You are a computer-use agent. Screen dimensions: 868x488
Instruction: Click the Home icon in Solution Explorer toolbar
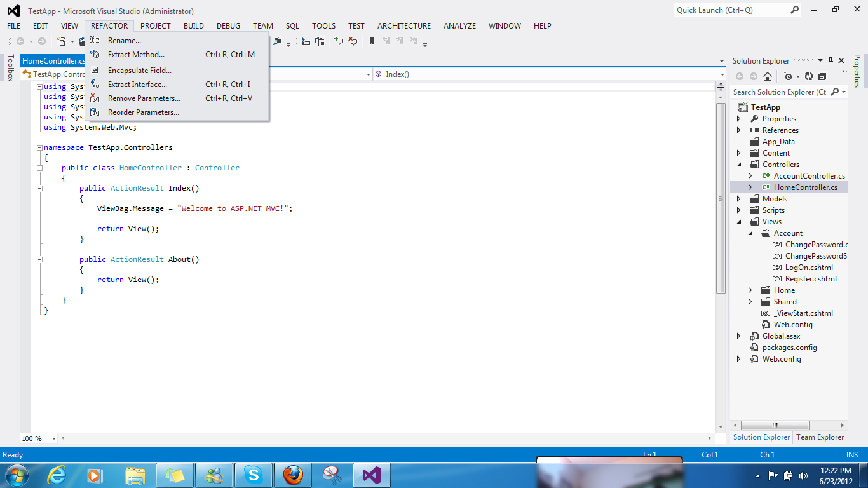tap(768, 76)
